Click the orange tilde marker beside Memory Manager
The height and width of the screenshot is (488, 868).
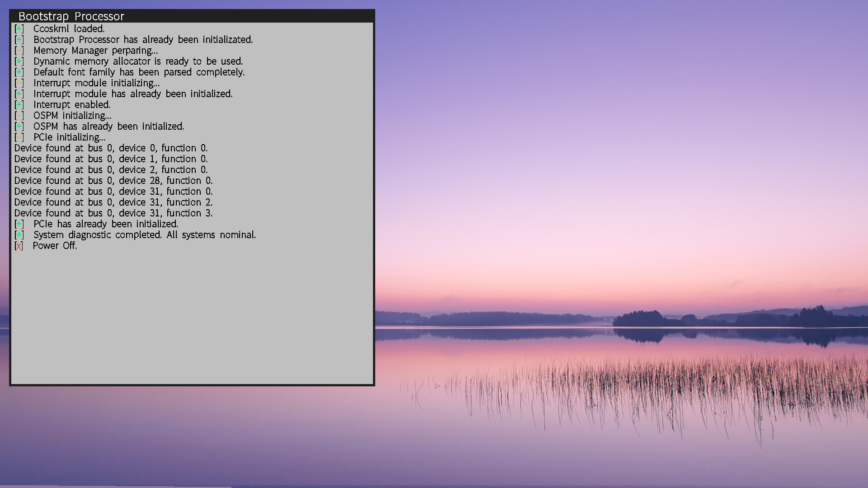pyautogui.click(x=19, y=51)
